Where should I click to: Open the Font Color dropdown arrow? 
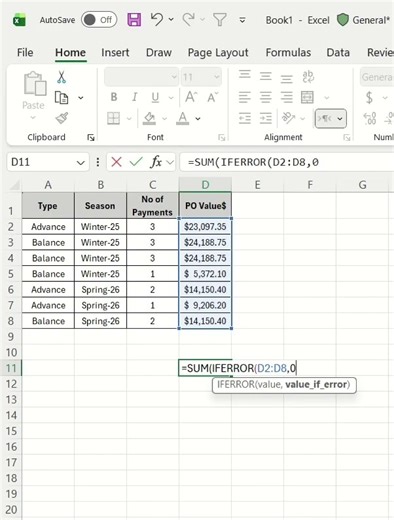(x=198, y=118)
